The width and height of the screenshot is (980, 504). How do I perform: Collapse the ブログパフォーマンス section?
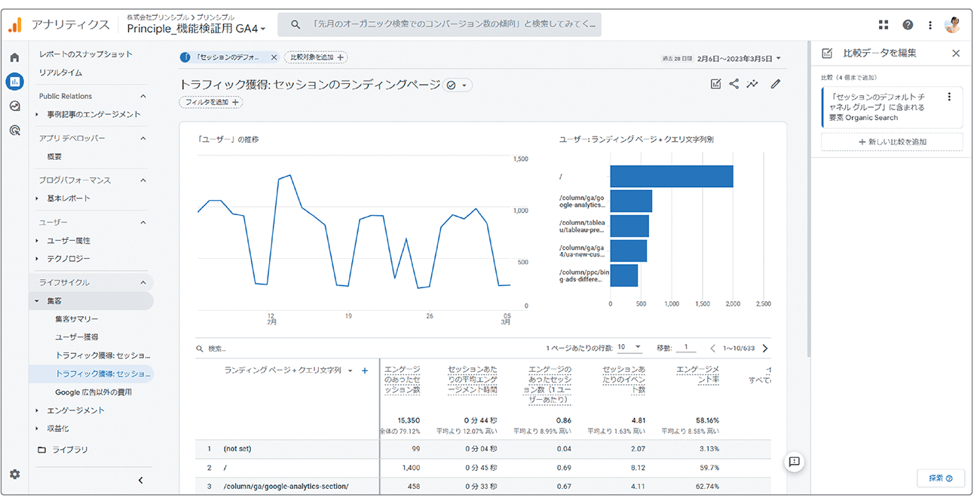pos(143,180)
